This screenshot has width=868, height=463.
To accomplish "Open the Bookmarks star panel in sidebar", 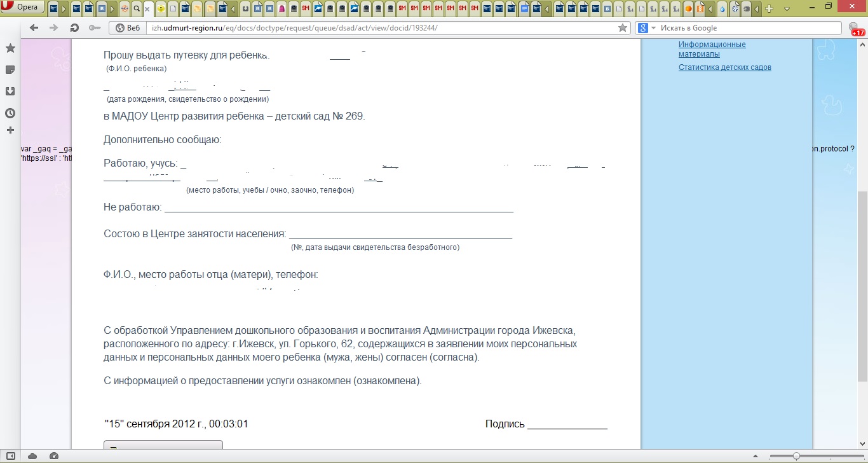I will [10, 48].
